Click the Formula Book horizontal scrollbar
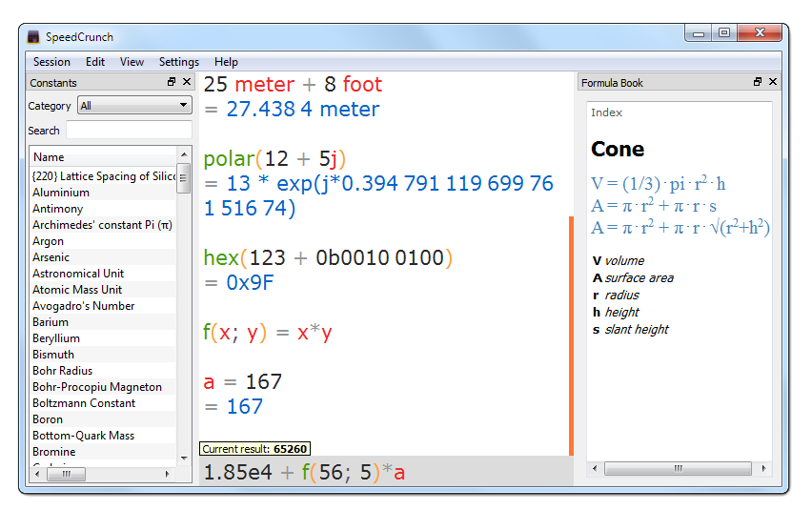812x510 pixels. [678, 469]
